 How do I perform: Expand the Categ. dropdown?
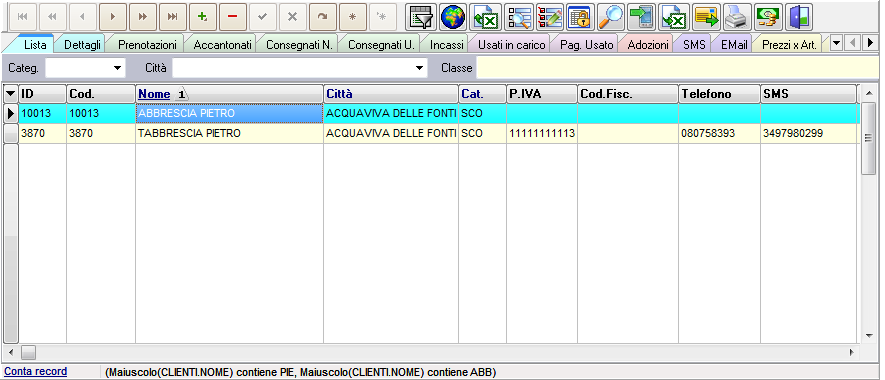click(117, 68)
